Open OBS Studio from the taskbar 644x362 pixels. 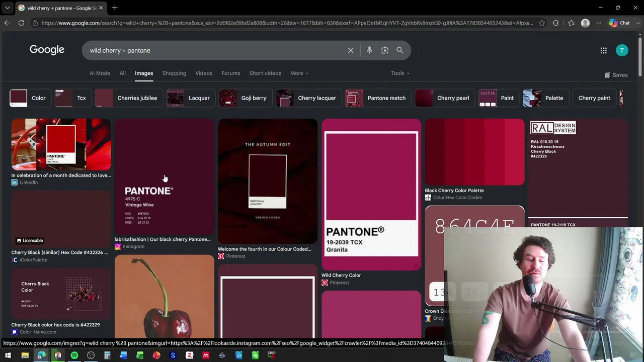tap(91, 355)
